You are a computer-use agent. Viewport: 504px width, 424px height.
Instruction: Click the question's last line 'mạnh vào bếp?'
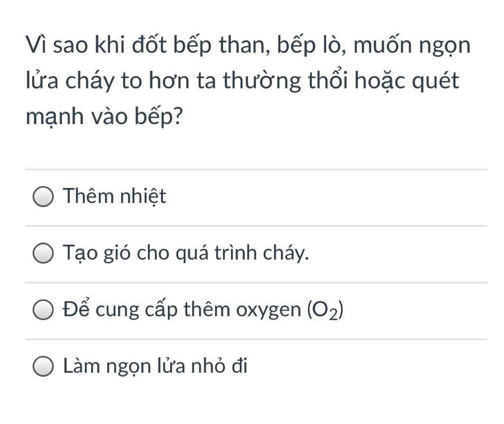click(x=104, y=116)
